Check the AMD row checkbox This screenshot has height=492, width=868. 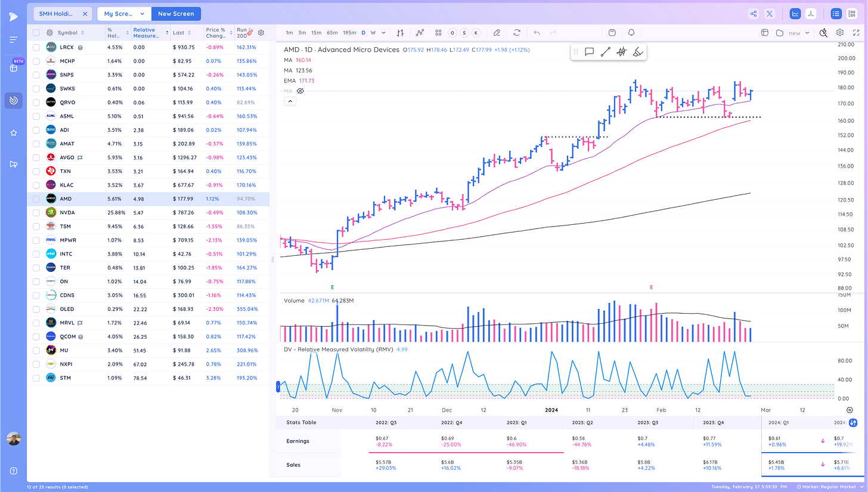pyautogui.click(x=36, y=199)
